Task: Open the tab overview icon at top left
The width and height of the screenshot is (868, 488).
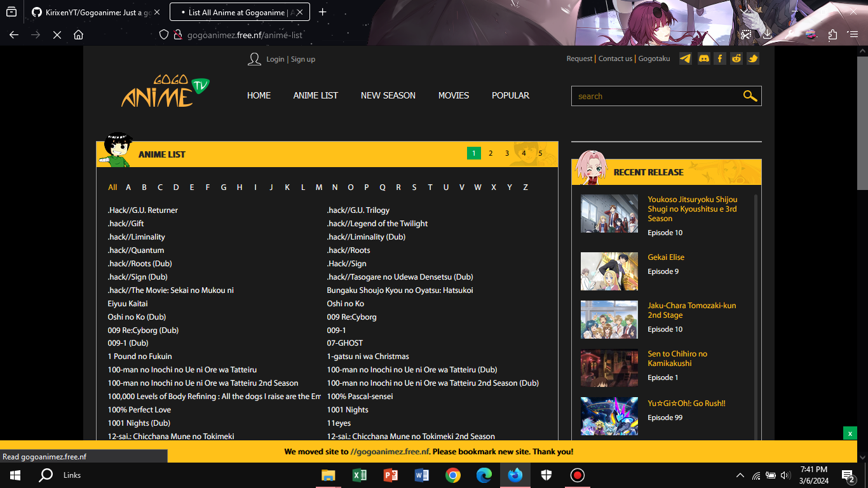Action: click(x=11, y=12)
